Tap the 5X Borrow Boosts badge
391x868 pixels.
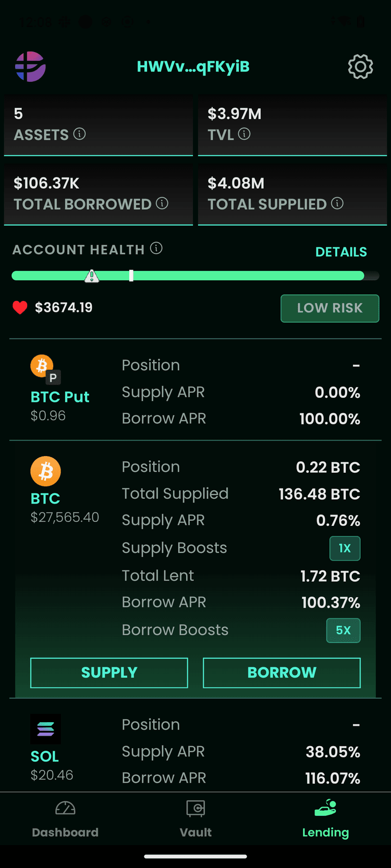pyautogui.click(x=343, y=630)
